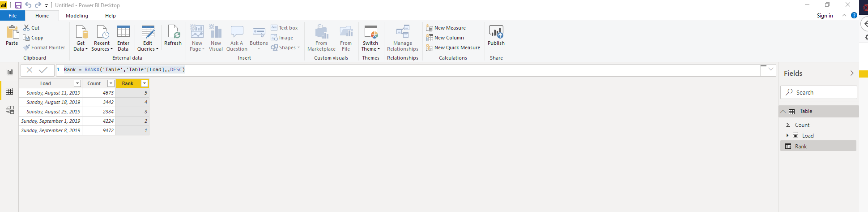Click the Sign in link

pyautogui.click(x=825, y=16)
